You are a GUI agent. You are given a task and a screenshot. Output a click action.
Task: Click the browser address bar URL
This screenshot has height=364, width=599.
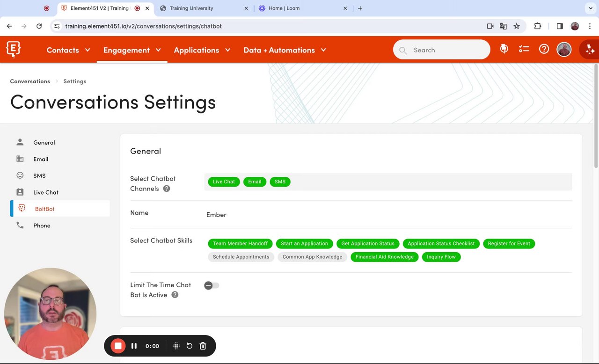coord(143,26)
